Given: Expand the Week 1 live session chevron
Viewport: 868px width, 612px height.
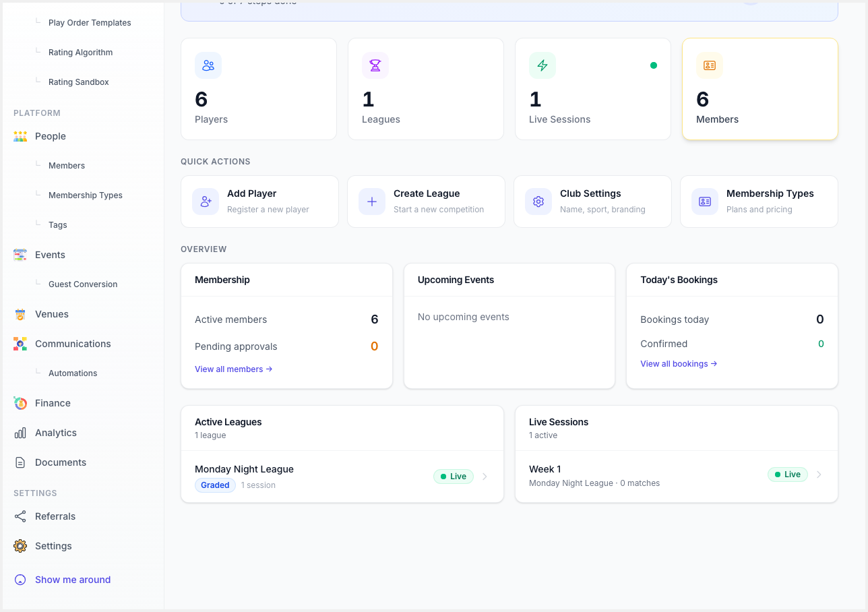Looking at the screenshot, I should (x=819, y=475).
